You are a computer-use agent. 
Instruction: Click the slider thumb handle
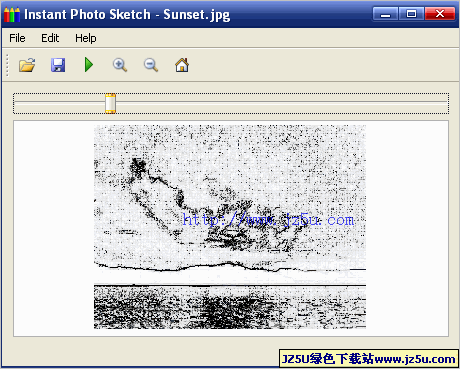(110, 103)
